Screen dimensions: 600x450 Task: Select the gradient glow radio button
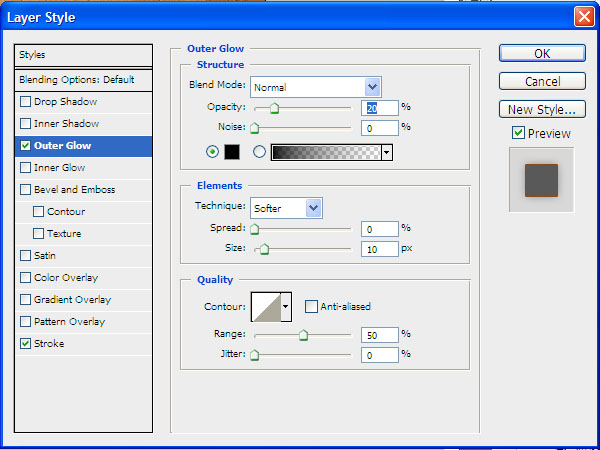pyautogui.click(x=260, y=152)
